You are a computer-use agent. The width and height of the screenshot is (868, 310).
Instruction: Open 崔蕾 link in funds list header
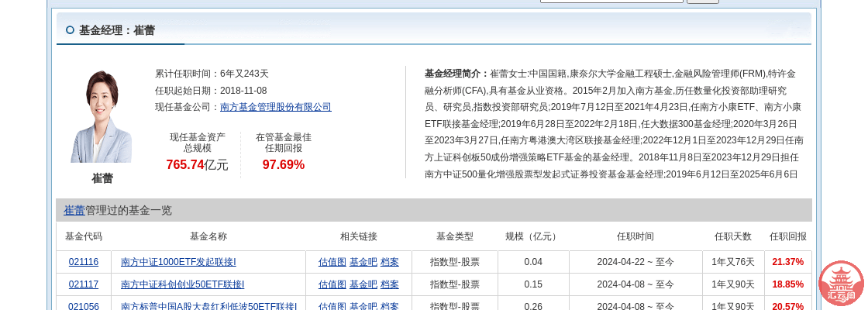[74, 210]
